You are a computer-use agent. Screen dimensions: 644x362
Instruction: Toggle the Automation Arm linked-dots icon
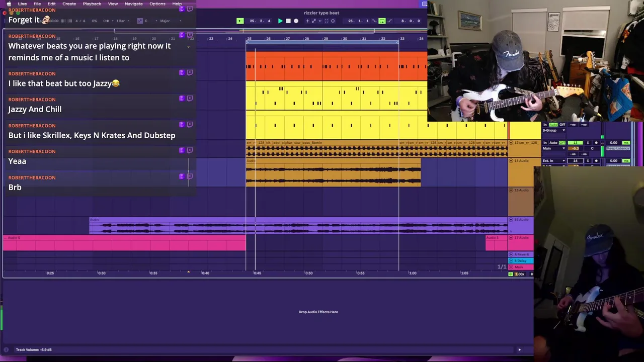click(314, 21)
